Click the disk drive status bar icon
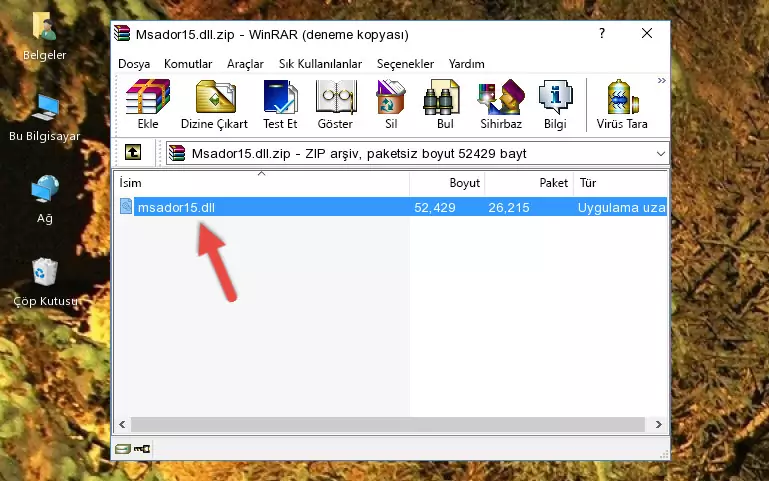Viewport: 769px width, 481px height. click(x=123, y=449)
